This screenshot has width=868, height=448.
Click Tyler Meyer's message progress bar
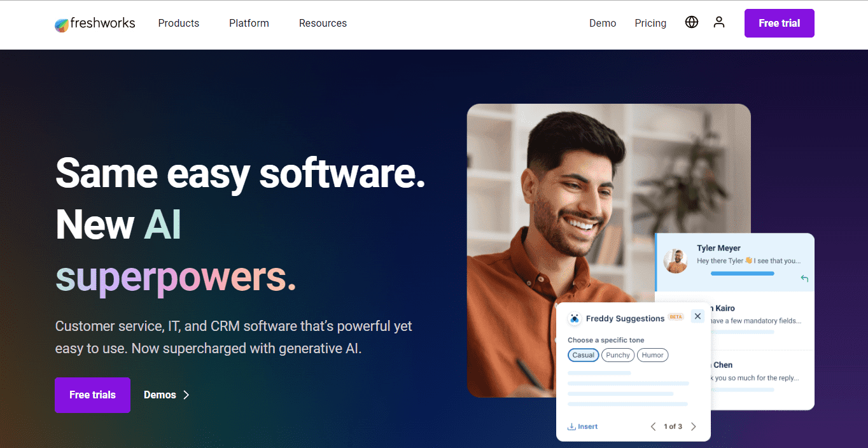coord(742,274)
